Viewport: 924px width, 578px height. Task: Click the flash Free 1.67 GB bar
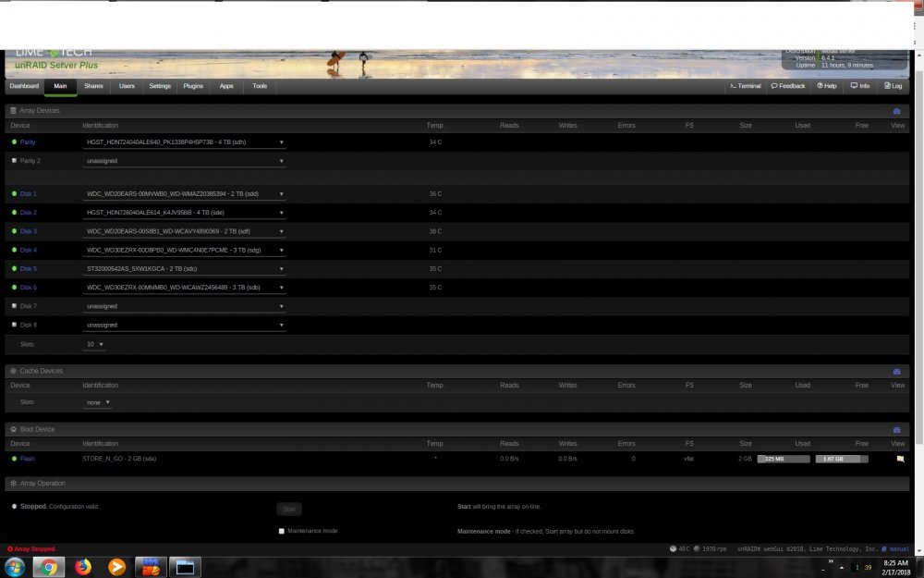[x=842, y=459]
